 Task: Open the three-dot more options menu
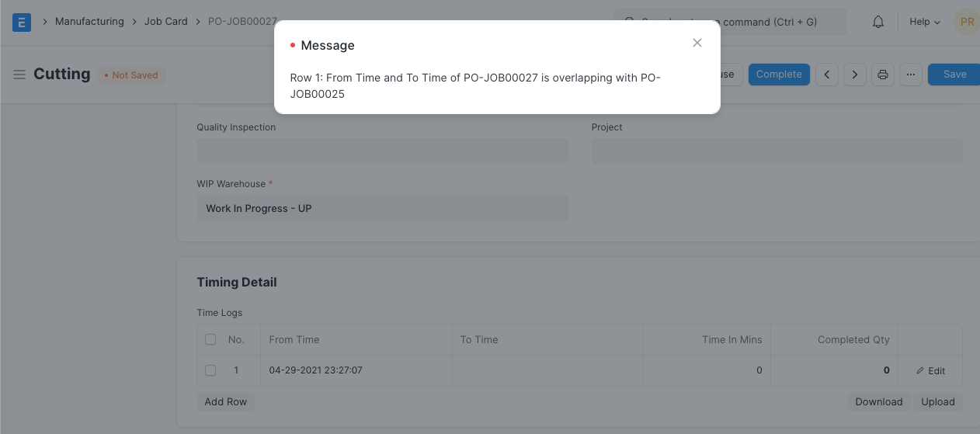911,75
